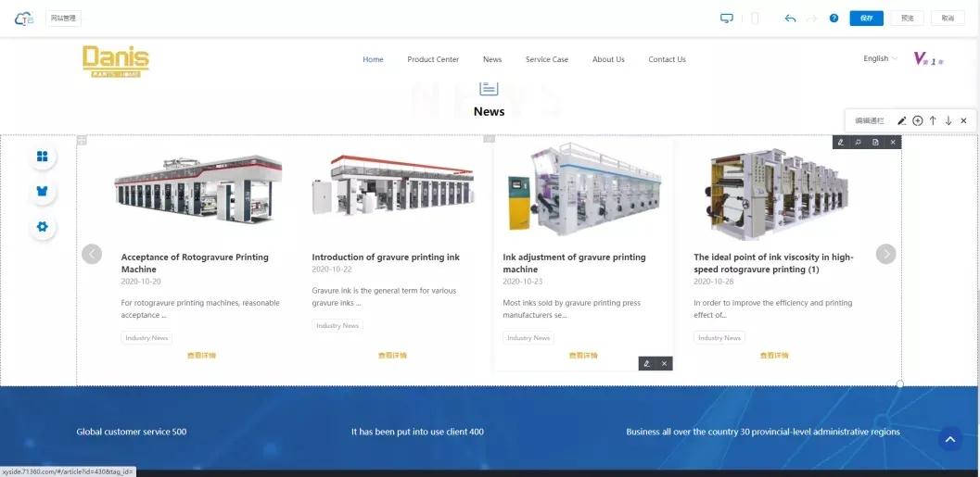Click 查看详情 under Ink adjustment article
Screen dimensions: 980x477
tap(583, 356)
